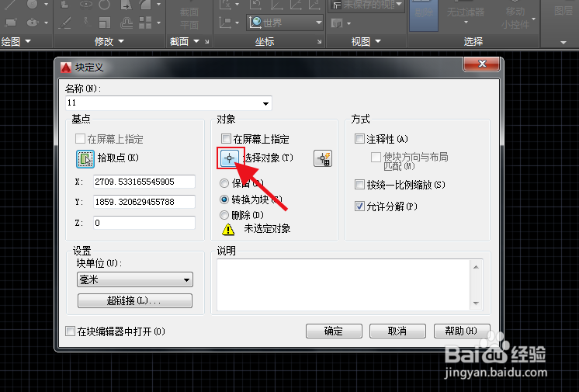Click the Selection (选择) panel title
The image size is (579, 392).
click(x=473, y=41)
